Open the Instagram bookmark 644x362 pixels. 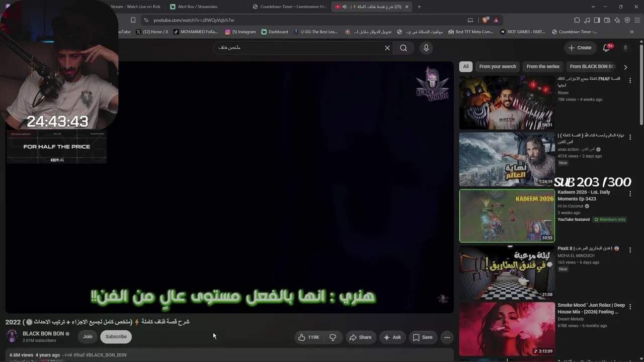pos(240,32)
